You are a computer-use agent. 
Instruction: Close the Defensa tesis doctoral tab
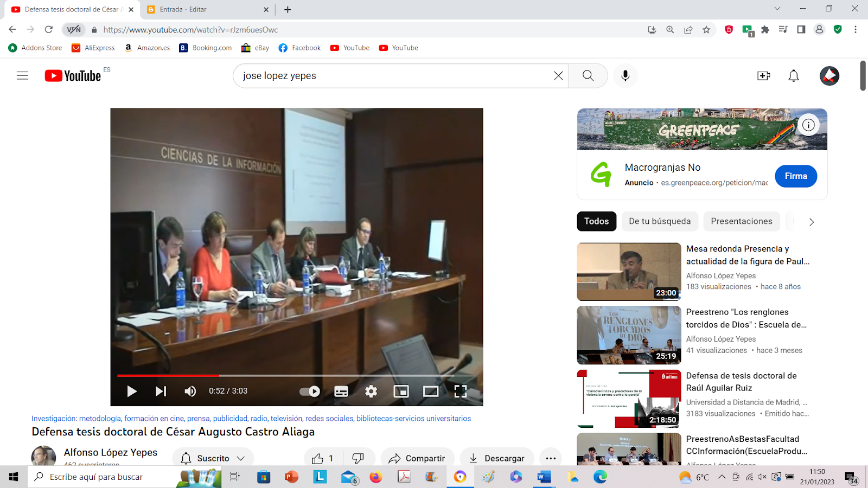point(131,10)
